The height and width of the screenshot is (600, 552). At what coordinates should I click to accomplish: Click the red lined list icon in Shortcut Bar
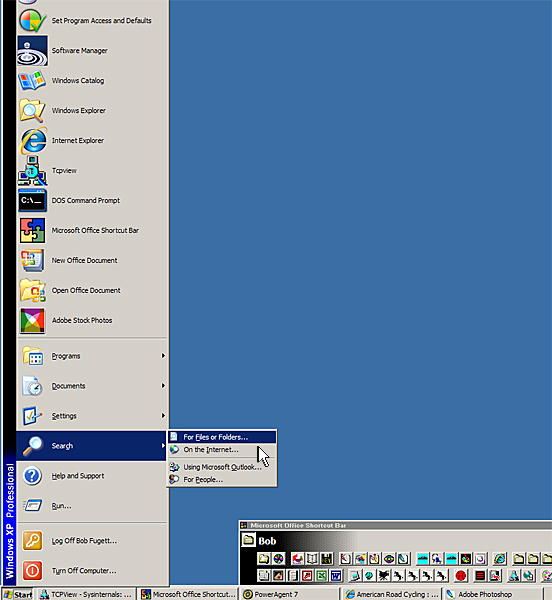pos(480,576)
